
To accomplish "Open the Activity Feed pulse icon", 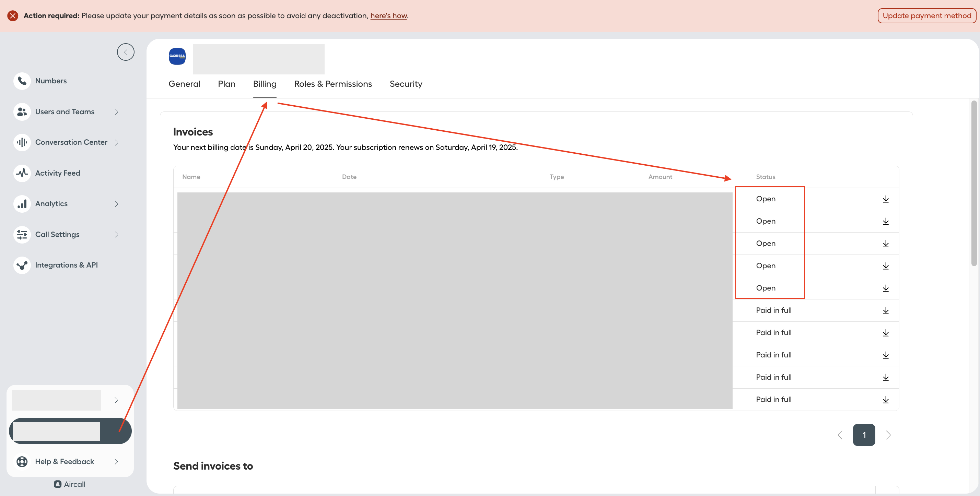I will click(x=22, y=173).
